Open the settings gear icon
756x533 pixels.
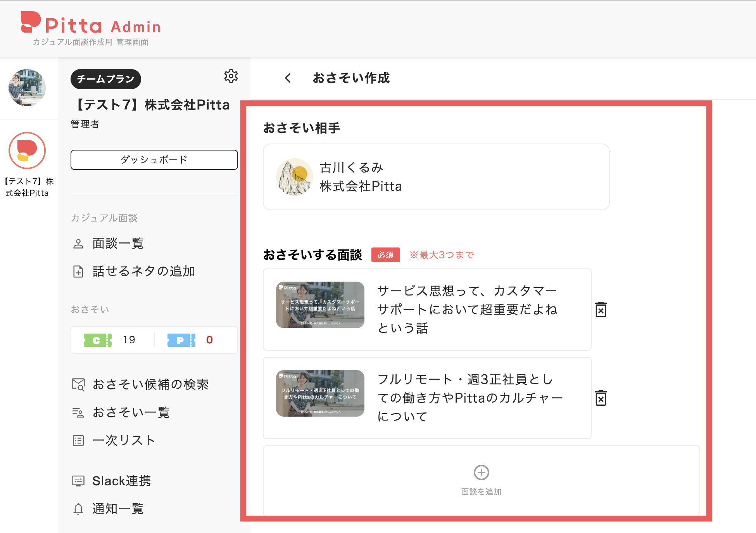pyautogui.click(x=231, y=76)
